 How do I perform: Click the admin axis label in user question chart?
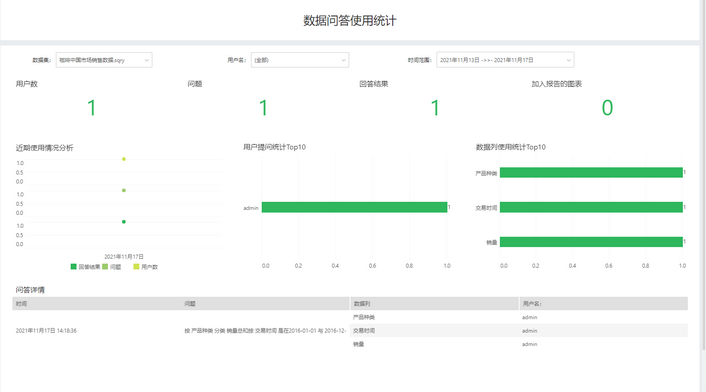pyautogui.click(x=251, y=208)
